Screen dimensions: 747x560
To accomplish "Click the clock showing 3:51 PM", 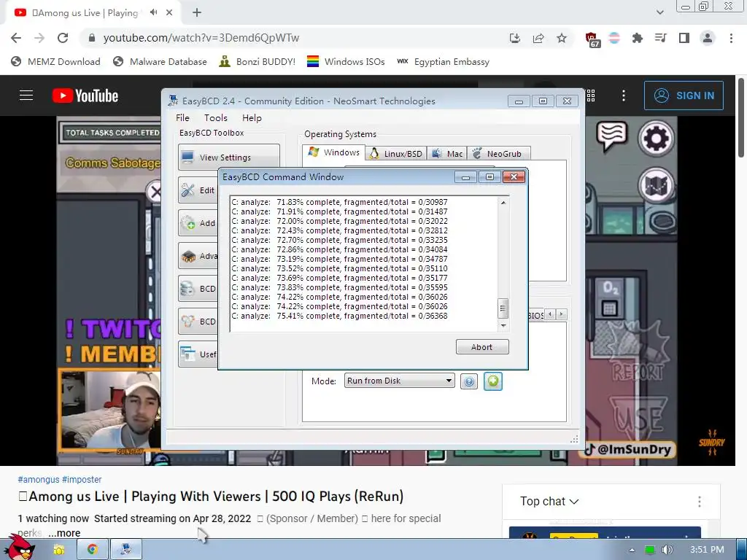I will point(707,550).
